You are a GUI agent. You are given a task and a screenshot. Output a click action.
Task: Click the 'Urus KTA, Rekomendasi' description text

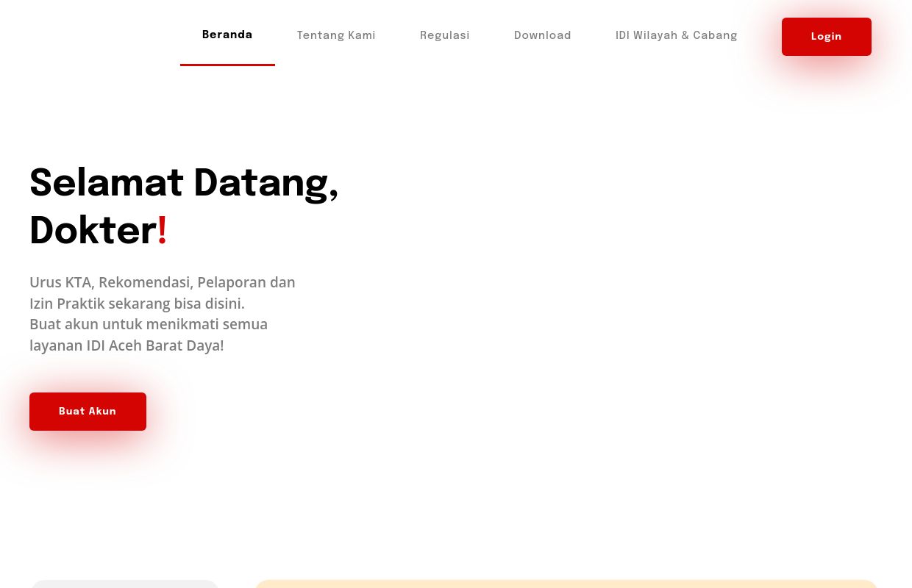[163, 314]
